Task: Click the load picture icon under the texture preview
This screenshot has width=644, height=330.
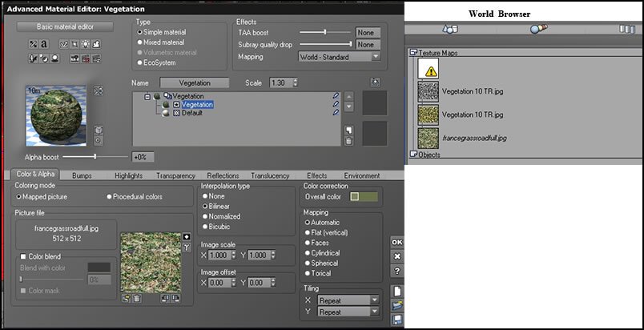Action: pos(126,299)
